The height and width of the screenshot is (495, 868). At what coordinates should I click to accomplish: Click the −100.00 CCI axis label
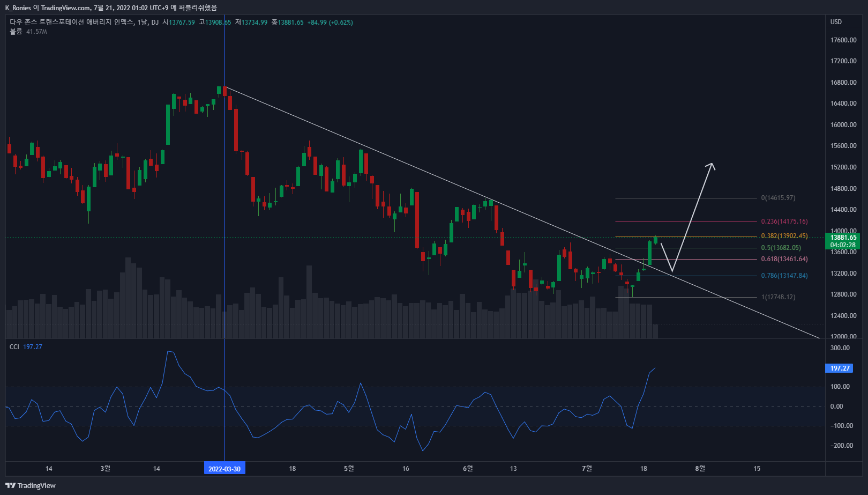click(x=841, y=426)
